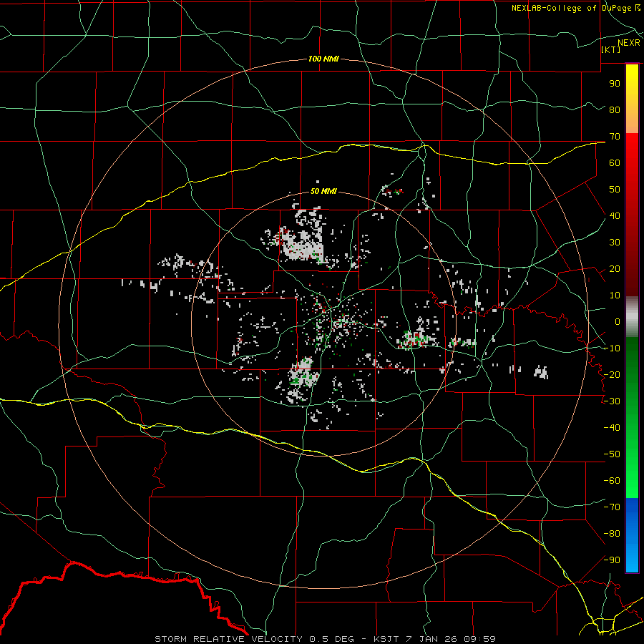Click the 09:59 timestamp text
The width and height of the screenshot is (644, 644).
479,639
